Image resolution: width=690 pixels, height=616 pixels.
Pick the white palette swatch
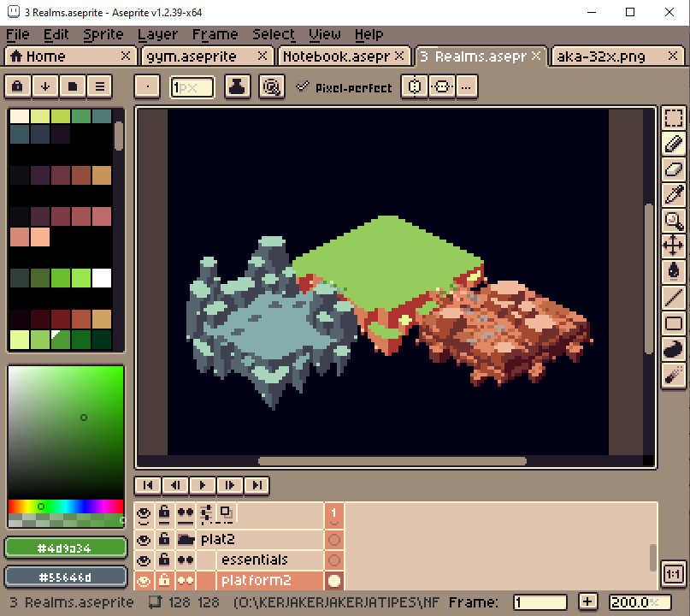pos(102,278)
